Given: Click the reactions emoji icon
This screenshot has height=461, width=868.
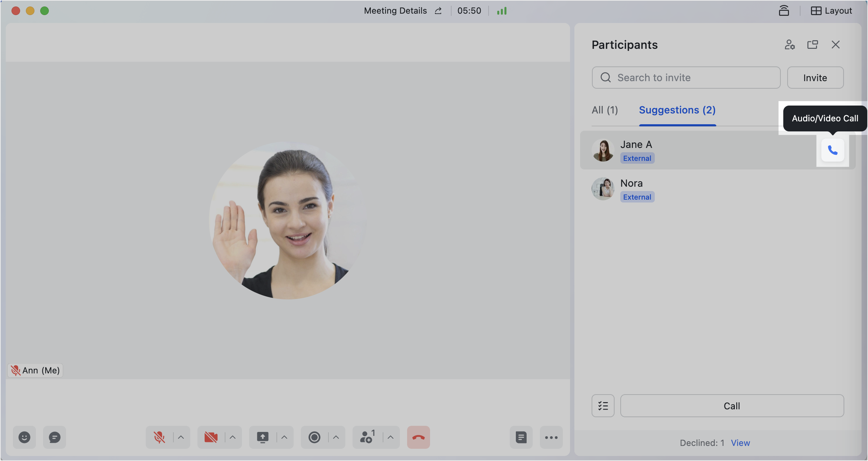Looking at the screenshot, I should pos(24,437).
